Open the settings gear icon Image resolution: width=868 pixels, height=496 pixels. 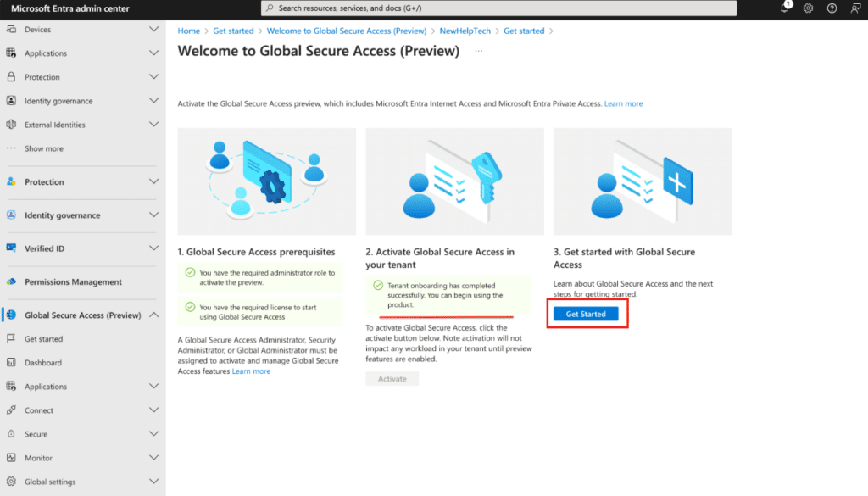pyautogui.click(x=808, y=8)
